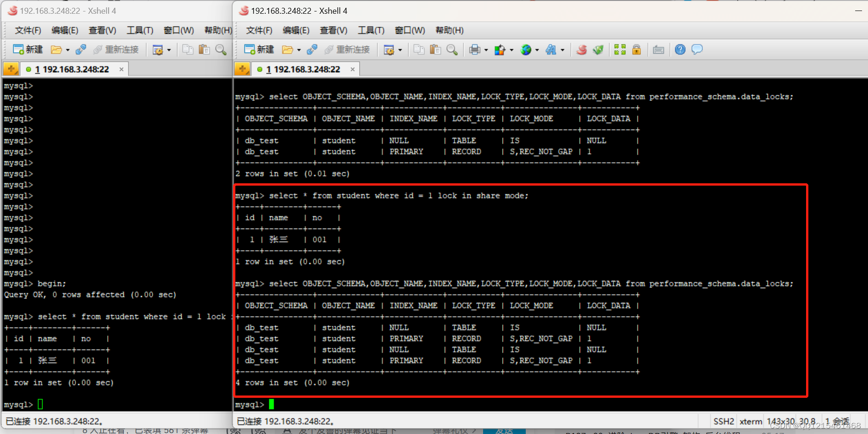The width and height of the screenshot is (868, 434).
Task: Close 192.168.3.248:22 tab in left window
Action: pos(121,69)
